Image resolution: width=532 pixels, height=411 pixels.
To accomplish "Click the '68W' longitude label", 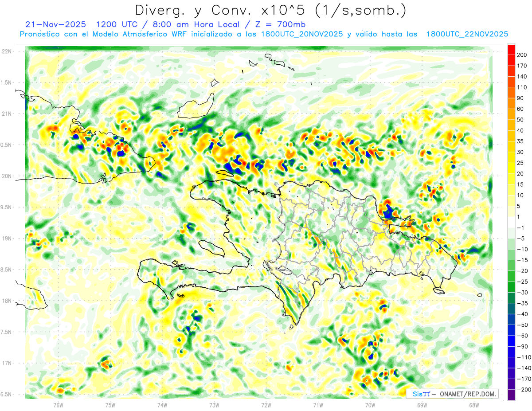I will coord(473,405).
